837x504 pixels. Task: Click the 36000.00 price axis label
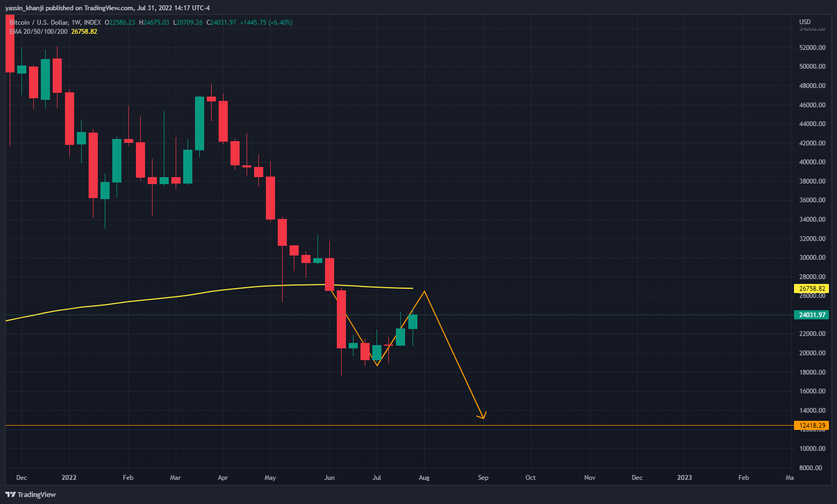coord(812,200)
